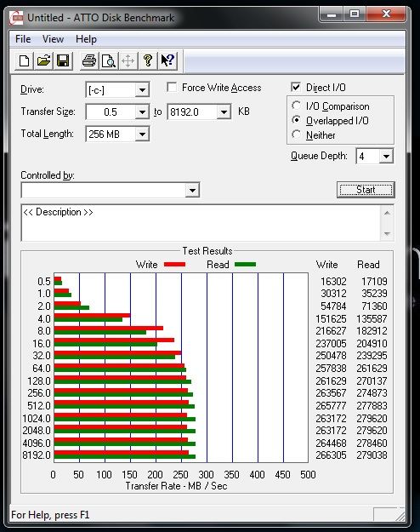Screen dimensions: 420x532
Task: Expand the Drive selection dropdown
Action: tap(142, 90)
